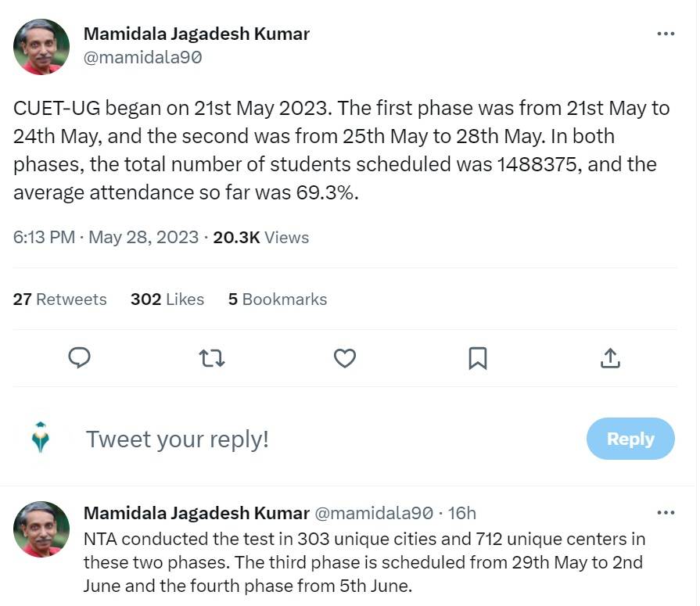Click the 6:13 PM May 28 timestamp
Image resolution: width=700 pixels, height=606 pixels.
point(106,238)
